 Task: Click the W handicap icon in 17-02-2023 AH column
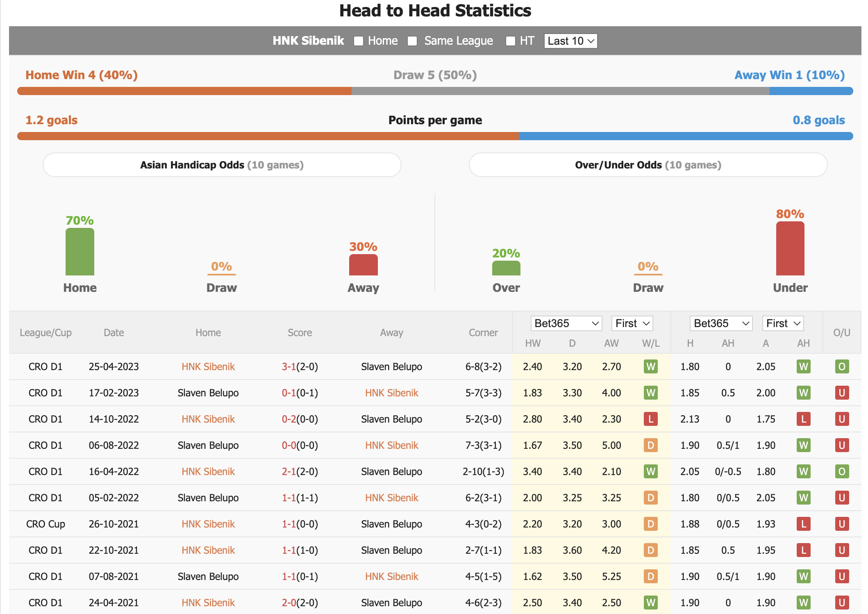pos(804,393)
